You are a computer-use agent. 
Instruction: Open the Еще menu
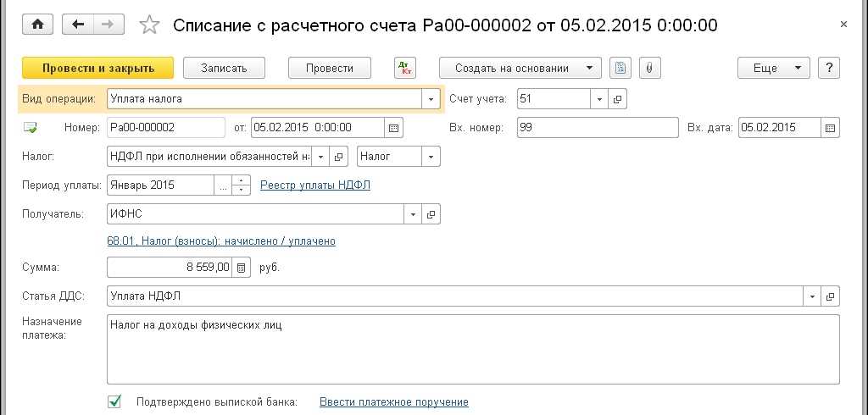tap(774, 68)
